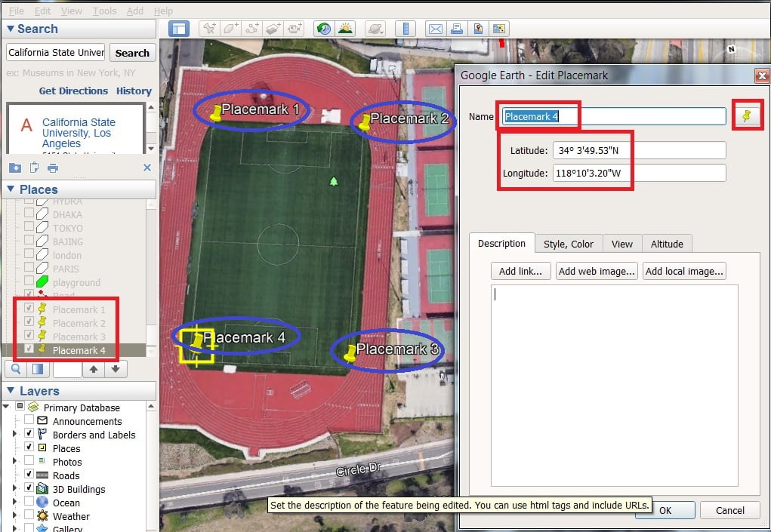Disable the Roads layer checkbox
Viewport: 771px width, 532px height.
tap(29, 474)
